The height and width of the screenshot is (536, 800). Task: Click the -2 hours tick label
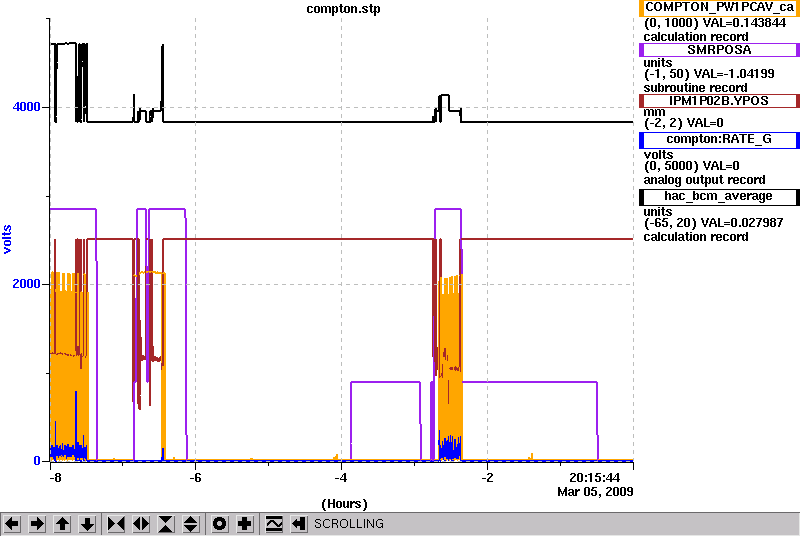pyautogui.click(x=487, y=478)
